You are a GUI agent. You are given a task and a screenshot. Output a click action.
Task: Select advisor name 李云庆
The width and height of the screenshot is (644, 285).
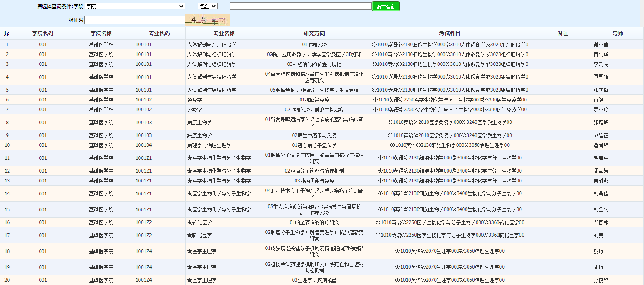[x=601, y=64]
